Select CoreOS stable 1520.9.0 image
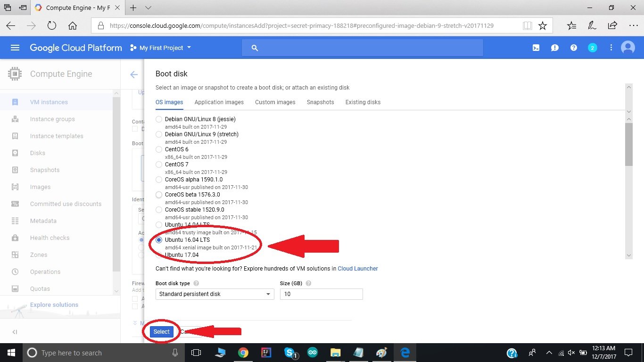The image size is (644, 362). pos(159,210)
